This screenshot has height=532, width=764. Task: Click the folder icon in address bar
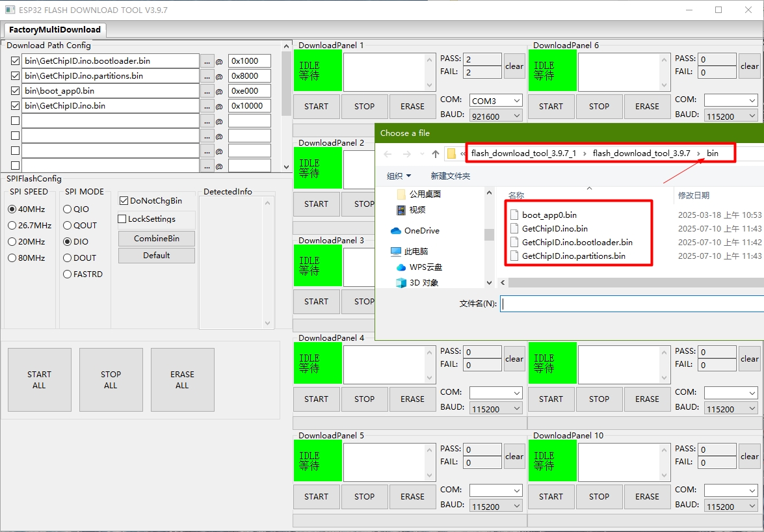452,154
